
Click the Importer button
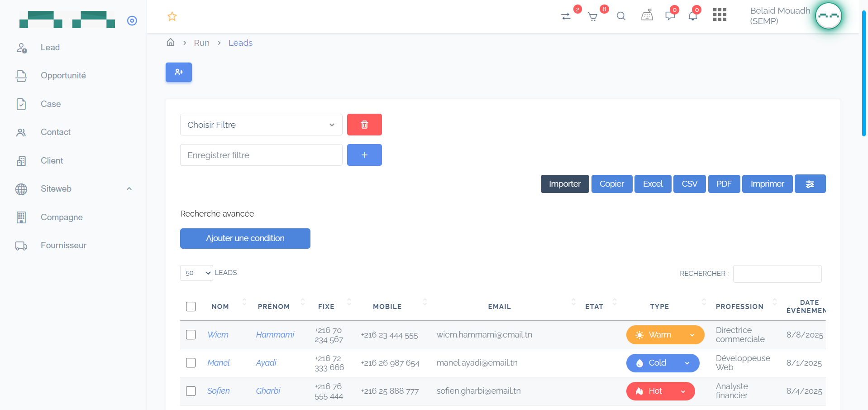[565, 184]
